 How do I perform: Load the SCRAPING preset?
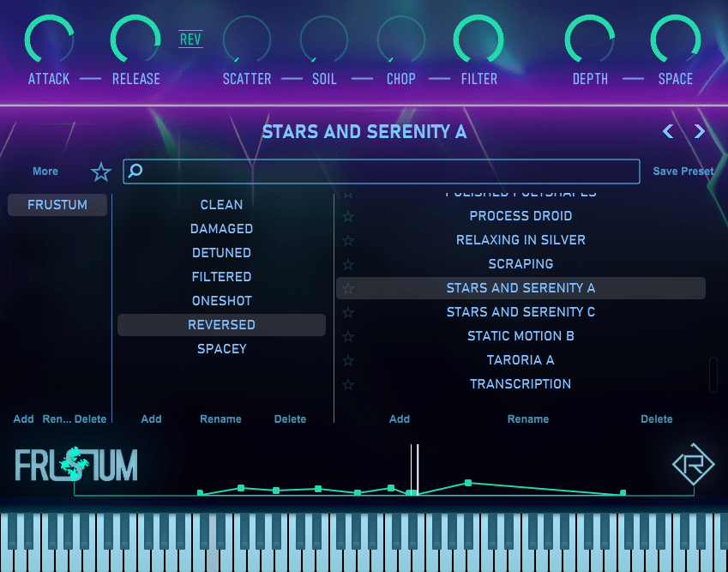(x=521, y=265)
